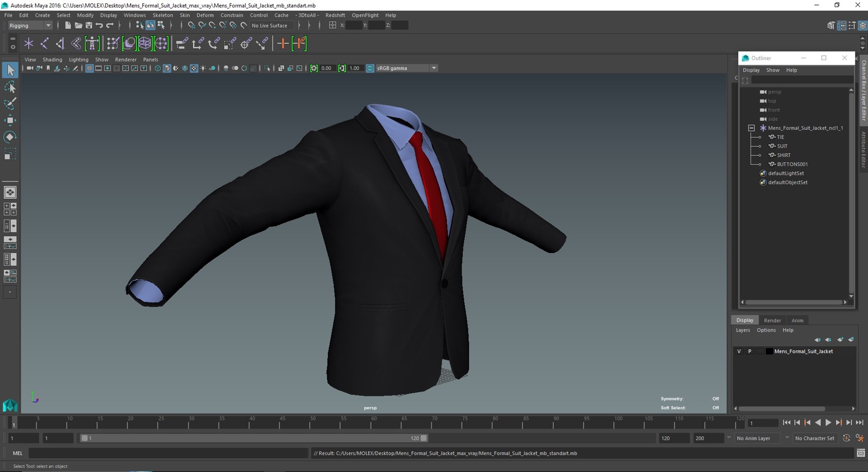Redo the action with Redo icon
This screenshot has height=472, width=868.
coord(109,25)
